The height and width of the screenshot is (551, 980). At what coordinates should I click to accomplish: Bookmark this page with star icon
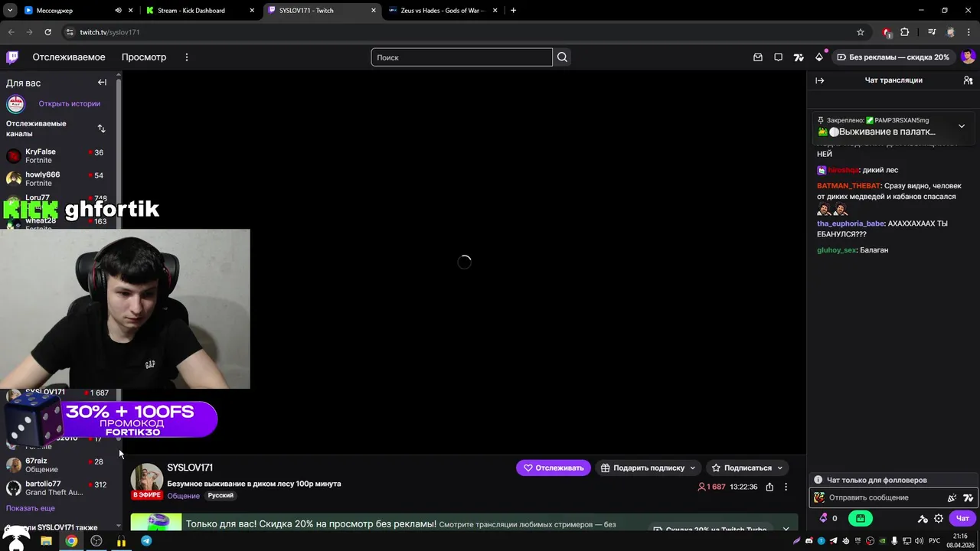[x=861, y=32]
